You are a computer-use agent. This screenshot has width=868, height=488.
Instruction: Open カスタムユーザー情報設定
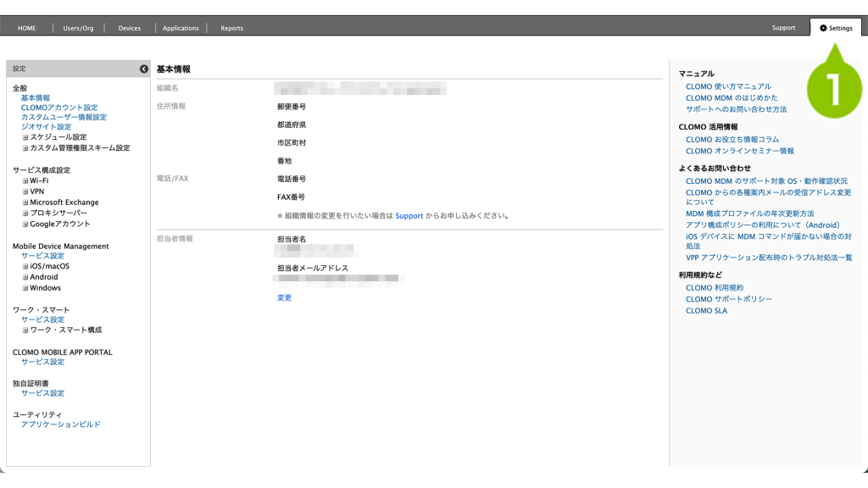64,117
